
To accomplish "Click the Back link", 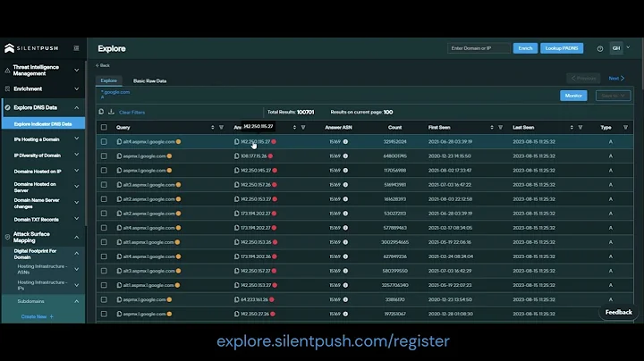I will [103, 65].
